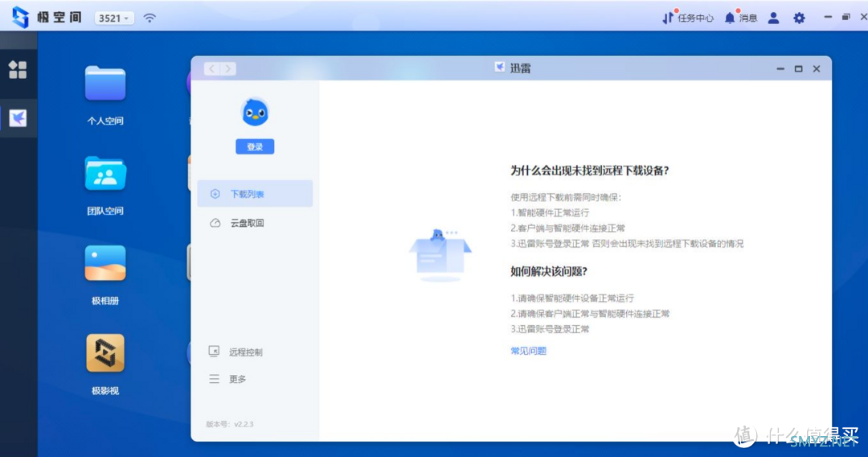Click heading 如何解决该问题?
The width and height of the screenshot is (868, 457).
[x=549, y=271]
